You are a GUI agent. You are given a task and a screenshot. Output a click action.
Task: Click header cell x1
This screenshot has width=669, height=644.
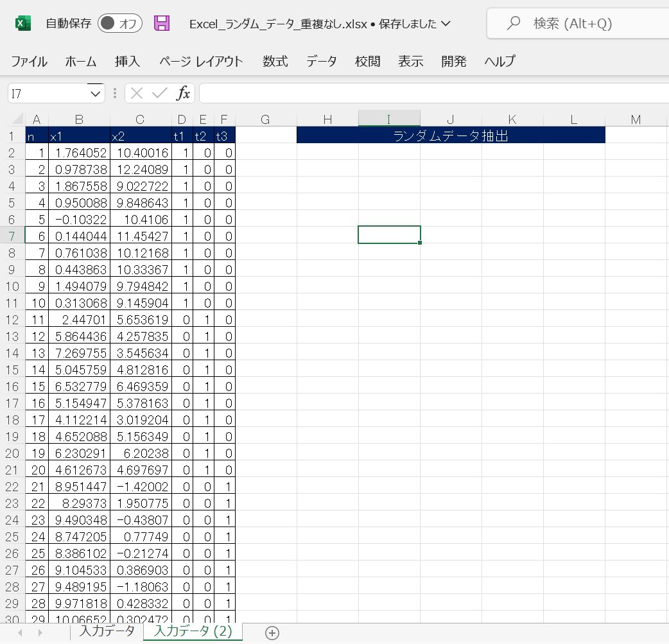pos(79,136)
